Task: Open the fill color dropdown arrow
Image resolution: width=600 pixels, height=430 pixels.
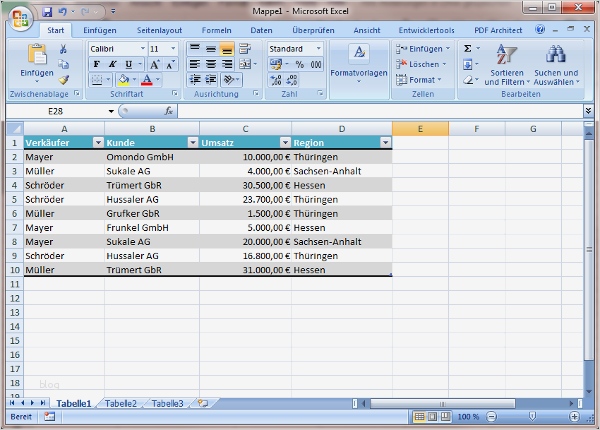Action: click(x=134, y=80)
